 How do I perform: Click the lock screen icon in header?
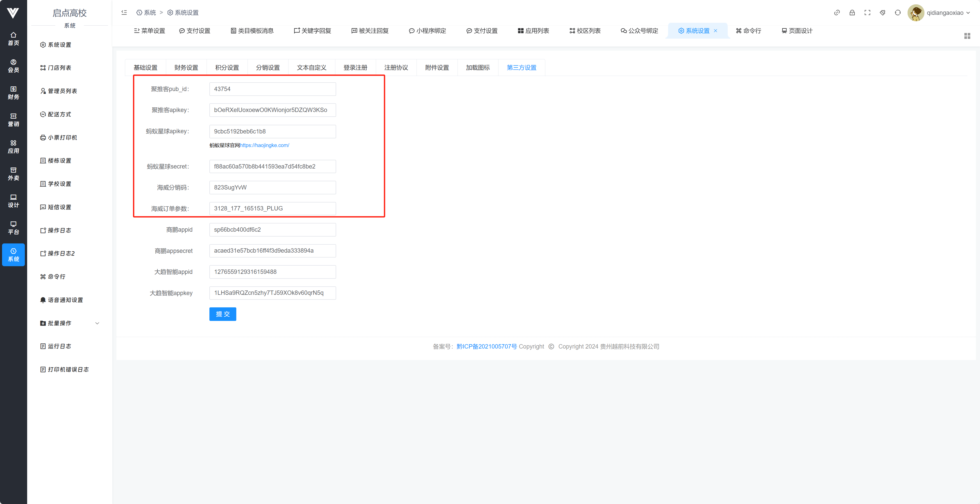(852, 13)
